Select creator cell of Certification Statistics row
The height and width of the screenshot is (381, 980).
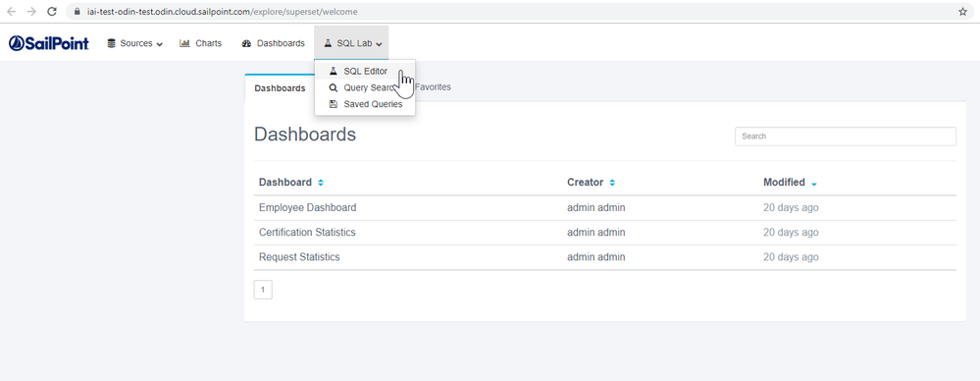click(x=595, y=232)
